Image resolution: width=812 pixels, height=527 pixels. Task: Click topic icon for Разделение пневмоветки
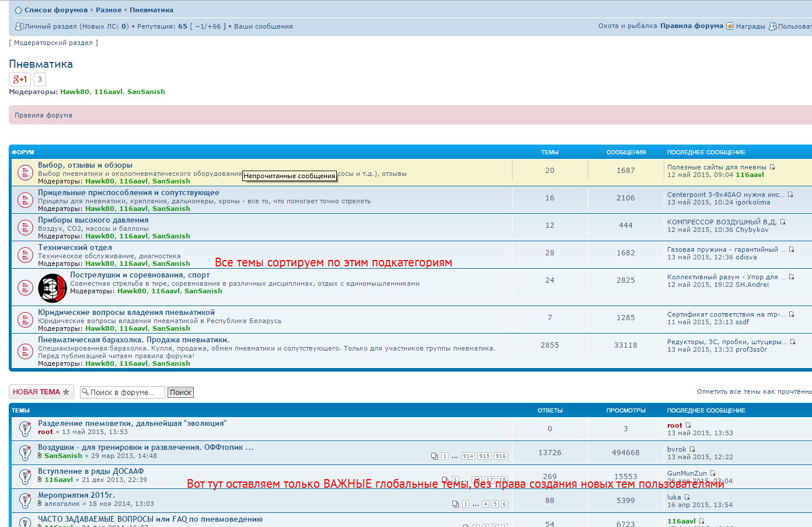click(x=25, y=428)
